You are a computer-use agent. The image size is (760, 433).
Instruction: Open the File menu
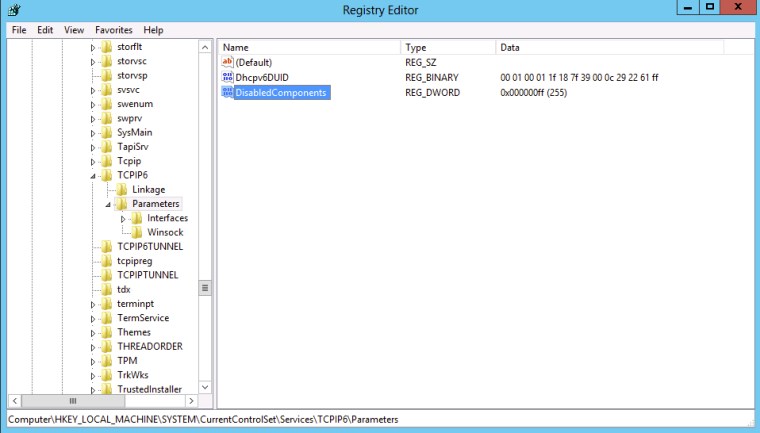[x=19, y=30]
